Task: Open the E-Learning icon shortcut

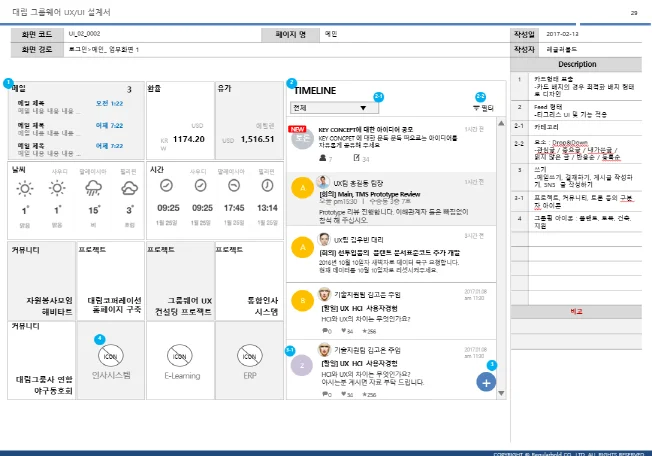Action: [180, 356]
